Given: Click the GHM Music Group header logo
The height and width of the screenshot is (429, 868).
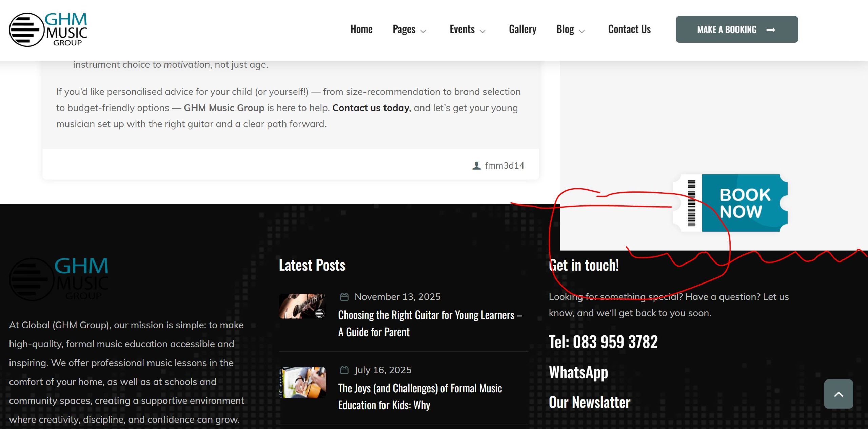Looking at the screenshot, I should pyautogui.click(x=48, y=30).
